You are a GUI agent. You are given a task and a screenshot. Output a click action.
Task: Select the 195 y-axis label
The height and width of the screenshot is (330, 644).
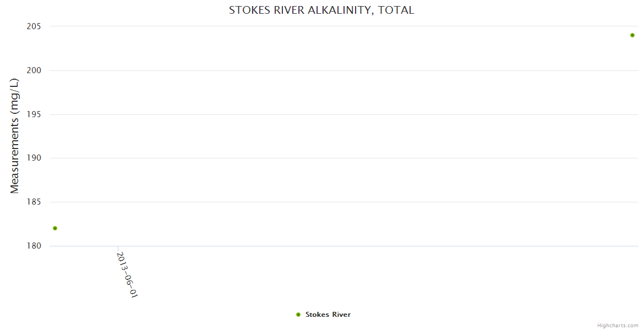pyautogui.click(x=39, y=114)
